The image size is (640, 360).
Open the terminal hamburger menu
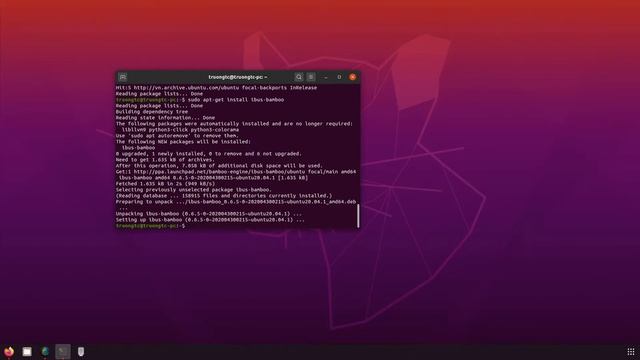coord(311,77)
